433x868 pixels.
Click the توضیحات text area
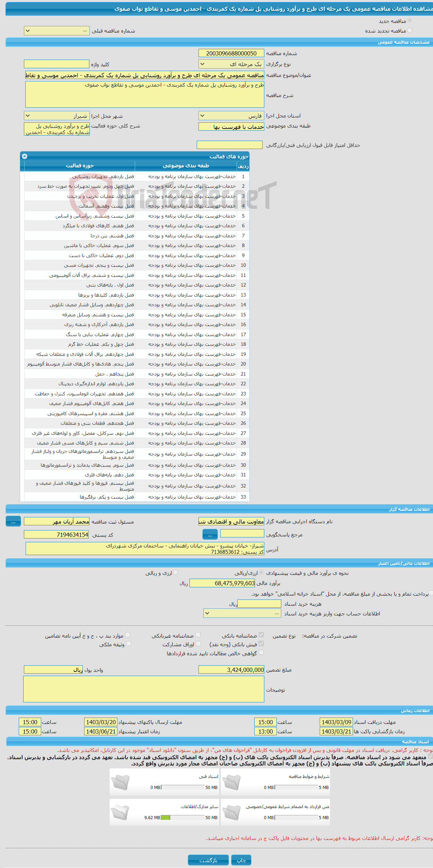(x=144, y=690)
